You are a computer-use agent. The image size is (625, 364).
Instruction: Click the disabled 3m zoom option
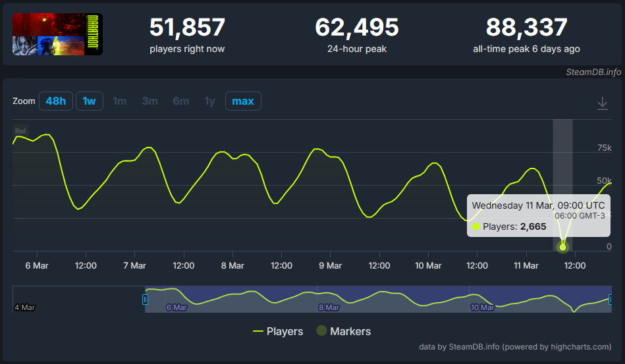point(150,101)
